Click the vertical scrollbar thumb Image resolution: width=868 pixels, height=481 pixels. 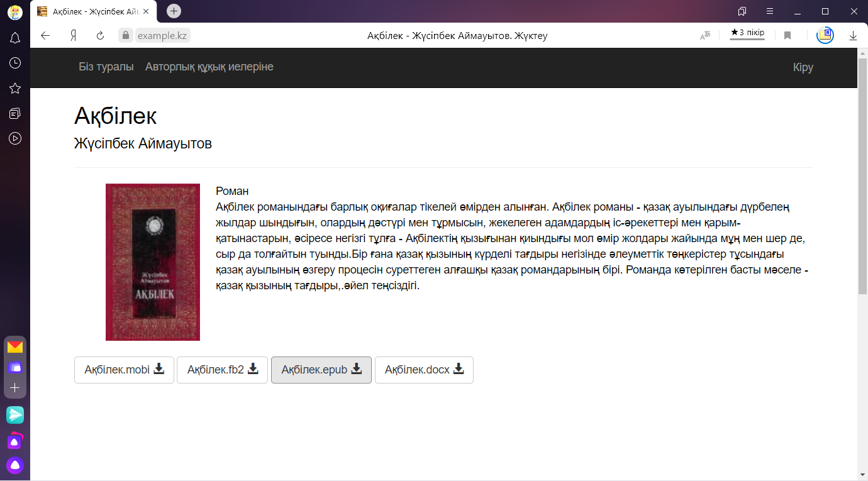[862, 176]
